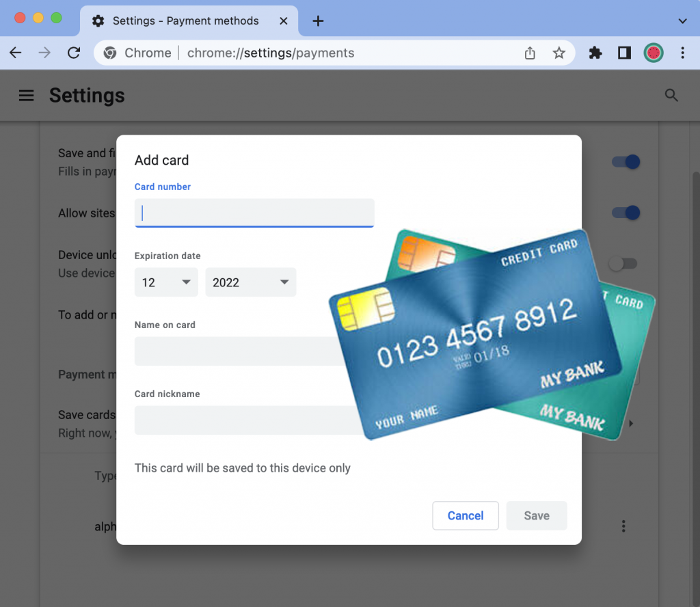Toggle off save and fill payment methods
The height and width of the screenshot is (607, 700).
tap(625, 162)
